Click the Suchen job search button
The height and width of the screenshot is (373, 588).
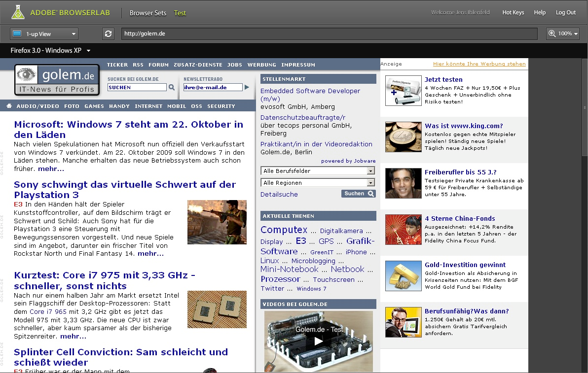point(359,194)
